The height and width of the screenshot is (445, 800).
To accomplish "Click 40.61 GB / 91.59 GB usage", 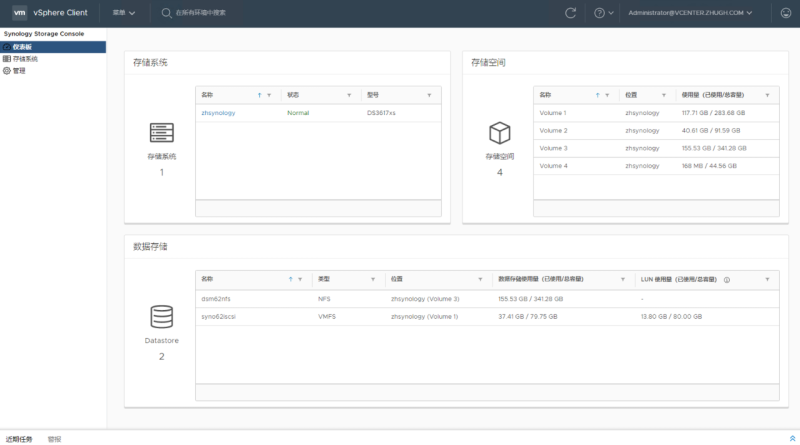I will tap(711, 131).
